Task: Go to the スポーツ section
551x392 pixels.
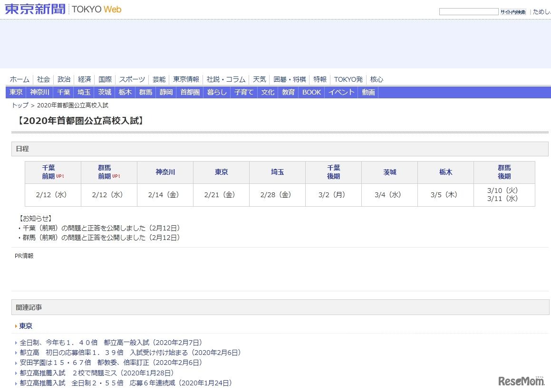Action: click(132, 79)
